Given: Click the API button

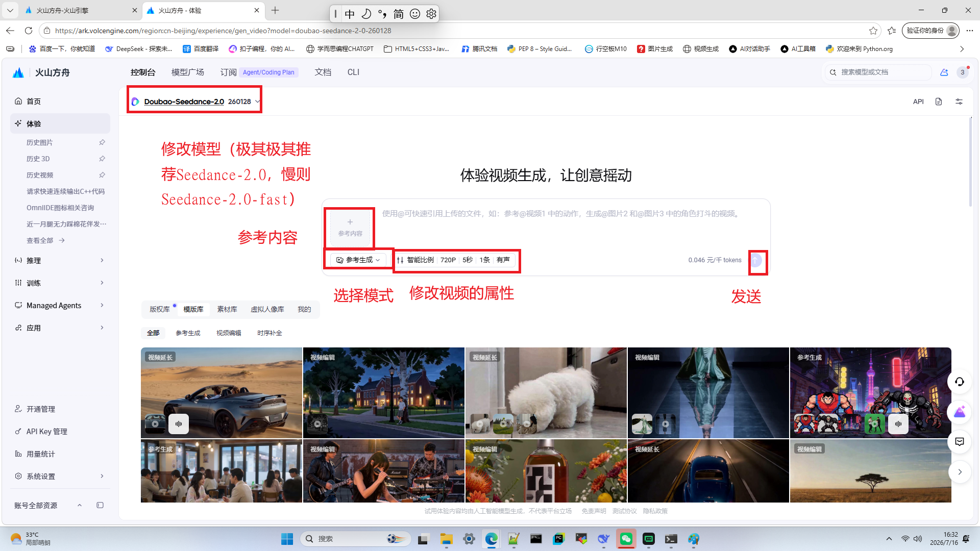Looking at the screenshot, I should pyautogui.click(x=918, y=102).
